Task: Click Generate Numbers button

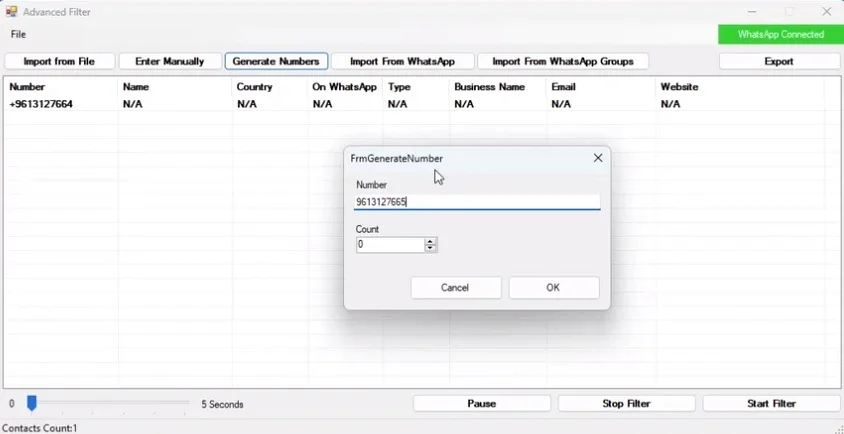Action: (x=276, y=61)
